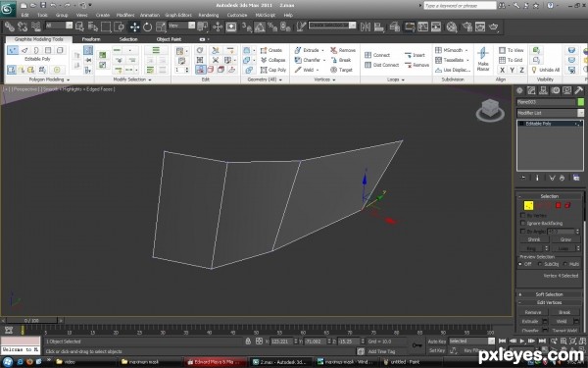
Task: Select the Move transform tool
Action: pos(134,26)
